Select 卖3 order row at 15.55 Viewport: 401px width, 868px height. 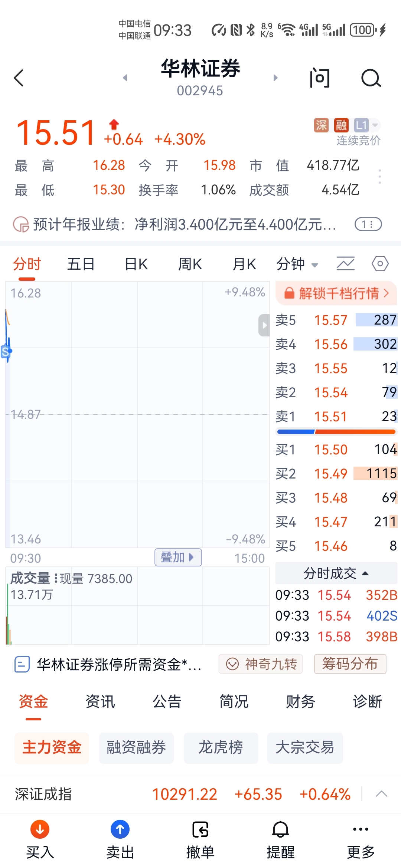click(336, 368)
